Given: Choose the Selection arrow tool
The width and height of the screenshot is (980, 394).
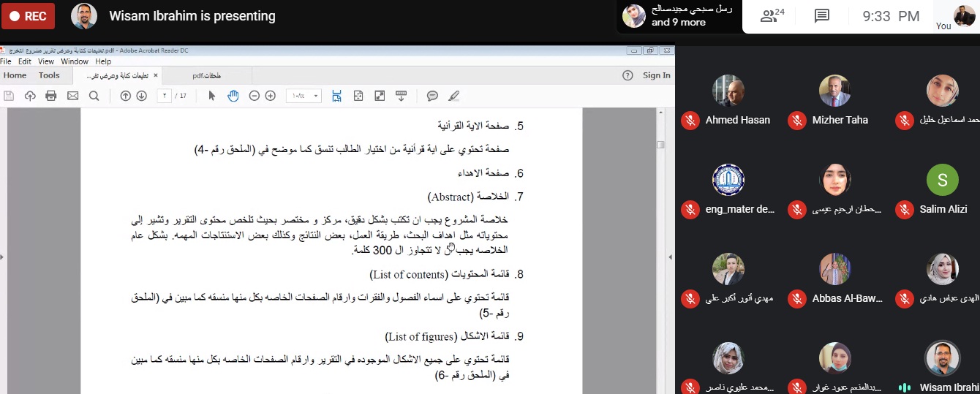Looking at the screenshot, I should point(212,96).
